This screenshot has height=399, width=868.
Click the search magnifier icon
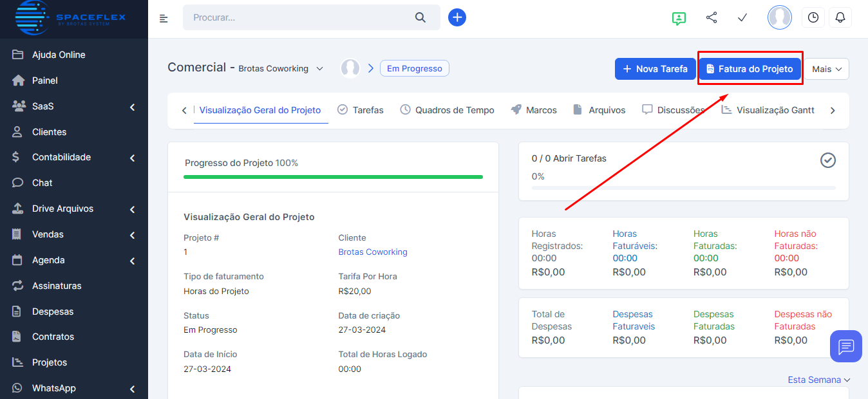[x=420, y=17]
